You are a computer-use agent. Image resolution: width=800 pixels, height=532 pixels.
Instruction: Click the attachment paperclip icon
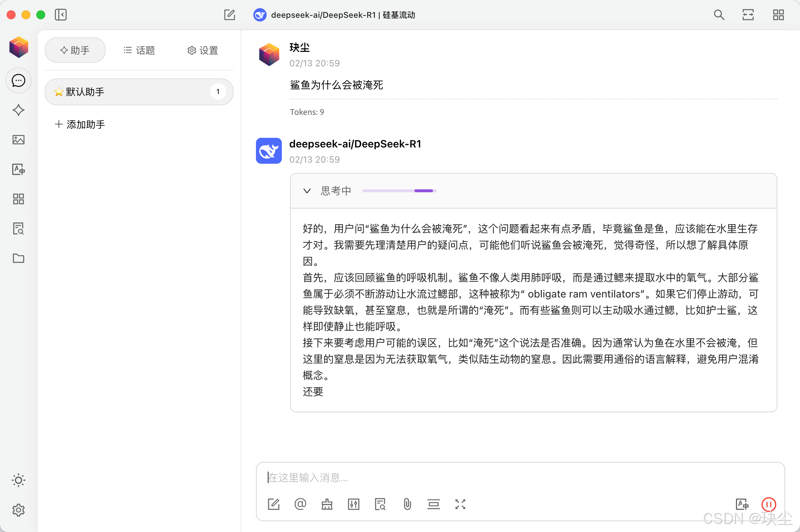point(407,504)
